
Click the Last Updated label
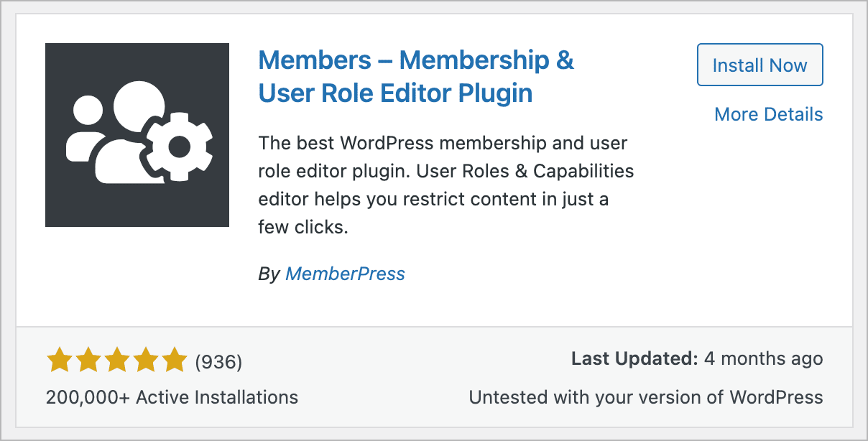click(x=634, y=358)
